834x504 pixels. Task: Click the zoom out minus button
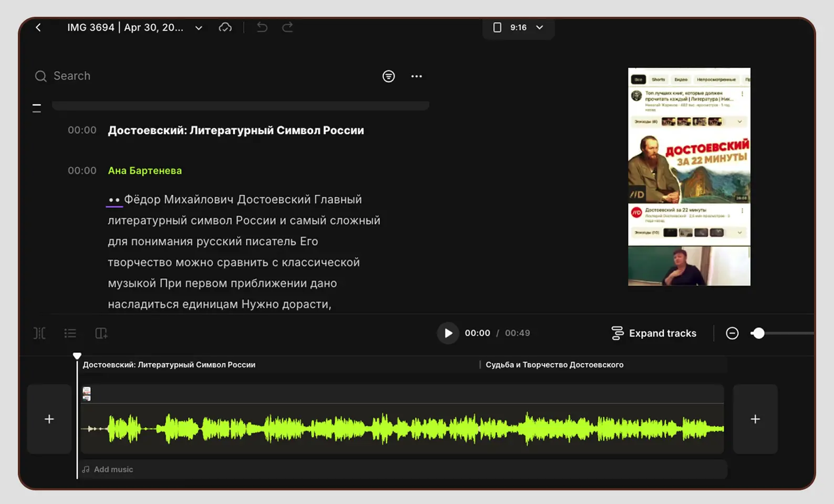click(x=732, y=333)
